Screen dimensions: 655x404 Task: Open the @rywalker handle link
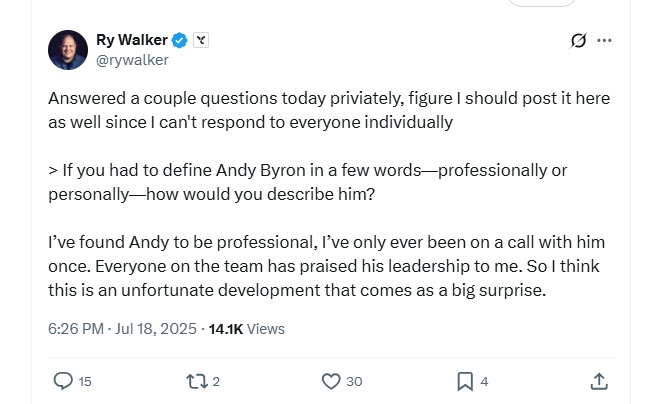point(132,60)
